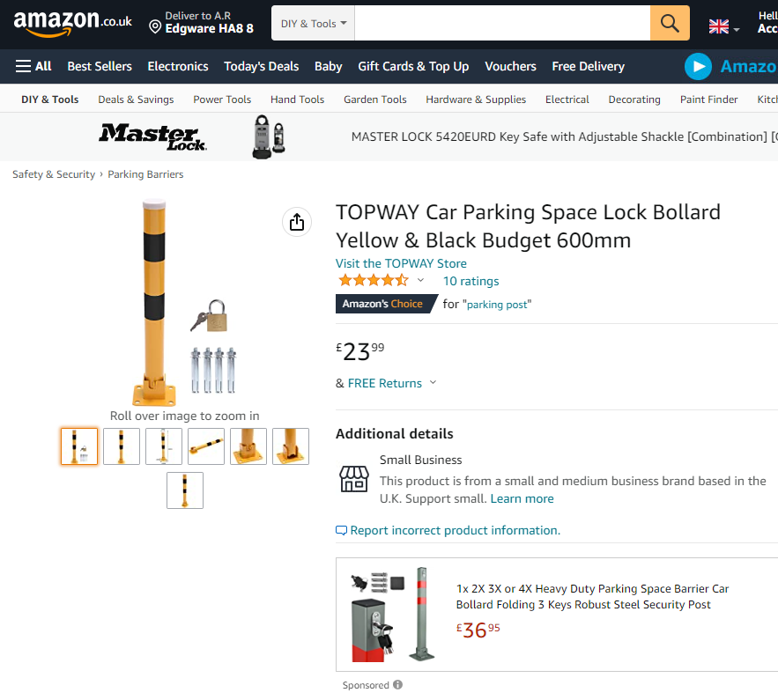Click the delivery location pin icon

tap(155, 27)
